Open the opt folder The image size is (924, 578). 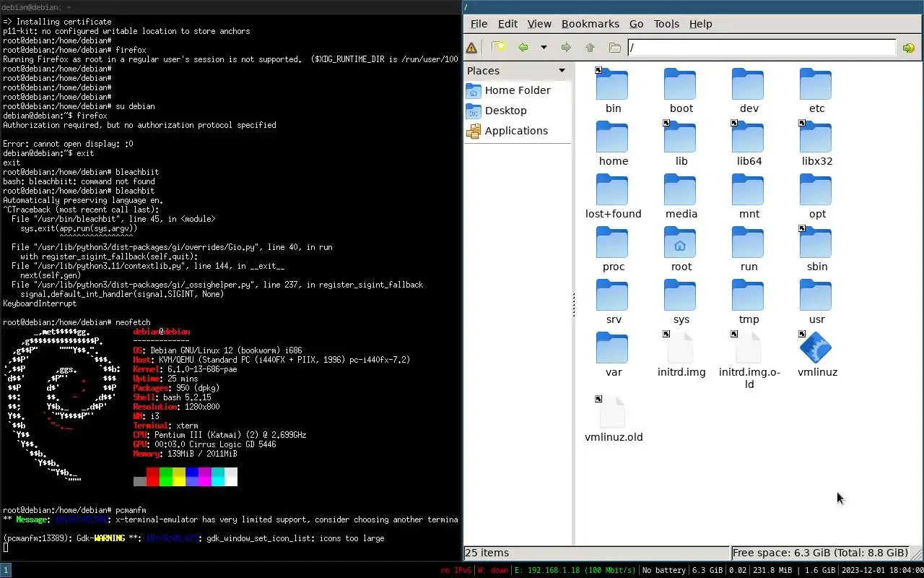pos(816,190)
